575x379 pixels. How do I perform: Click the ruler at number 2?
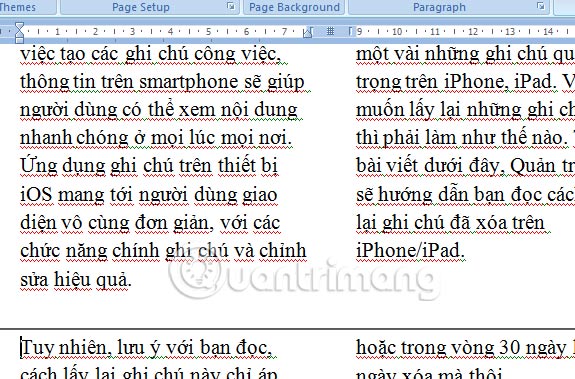(x=95, y=32)
